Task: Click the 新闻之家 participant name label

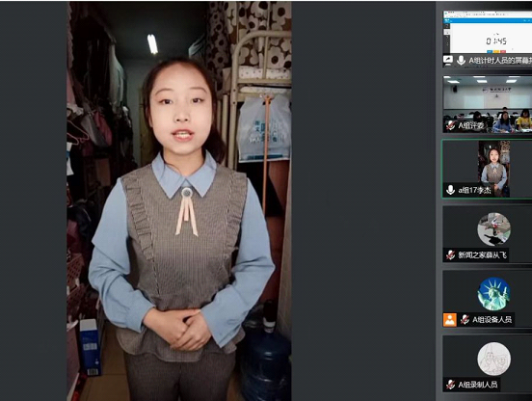Action: pos(483,254)
